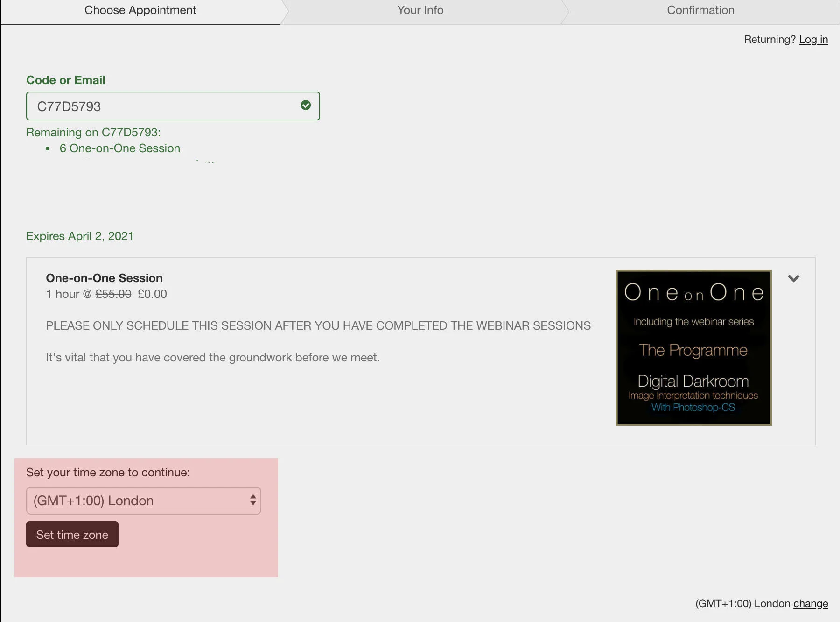840x622 pixels.
Task: Expand the One-on-One Session chevron
Action: click(793, 278)
